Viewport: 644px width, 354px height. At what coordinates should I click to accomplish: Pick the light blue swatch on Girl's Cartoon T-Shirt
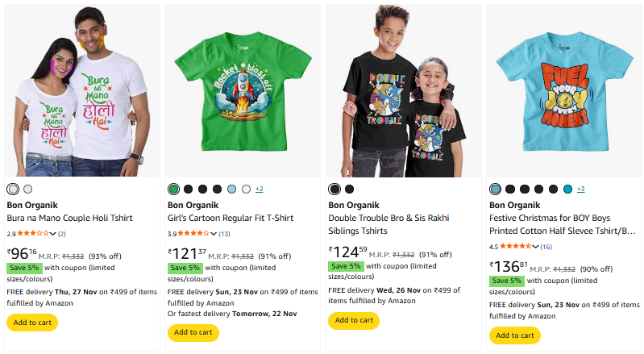[231, 189]
